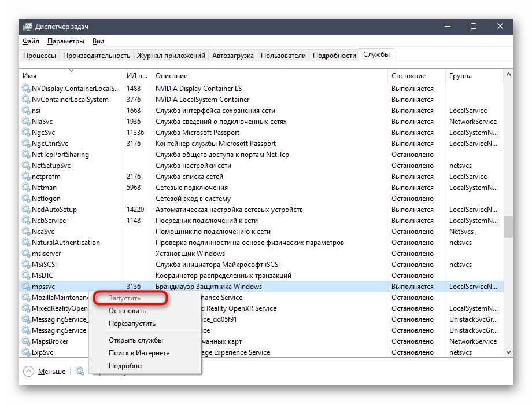532x404 pixels.
Task: Click the gear icon beside NlaSvc service
Action: [26, 122]
